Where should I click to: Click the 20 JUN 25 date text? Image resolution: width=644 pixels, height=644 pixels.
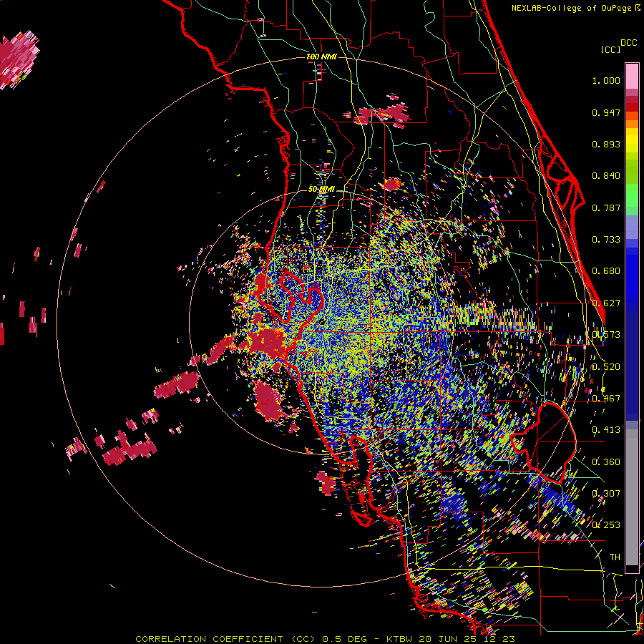click(447, 639)
